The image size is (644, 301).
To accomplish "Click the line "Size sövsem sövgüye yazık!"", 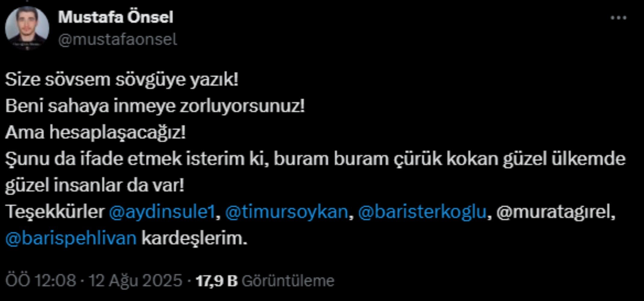I will [x=122, y=80].
